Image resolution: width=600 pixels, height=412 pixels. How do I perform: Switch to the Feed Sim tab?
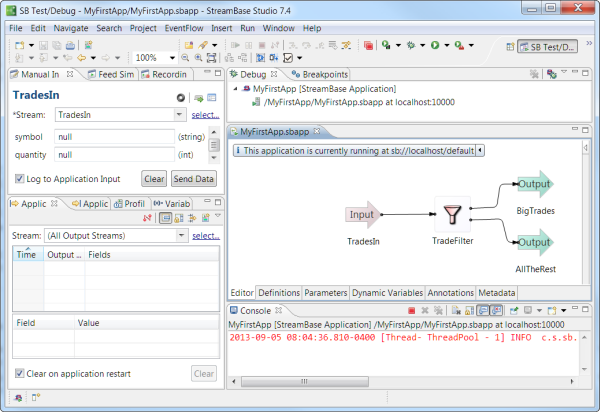tap(110, 74)
